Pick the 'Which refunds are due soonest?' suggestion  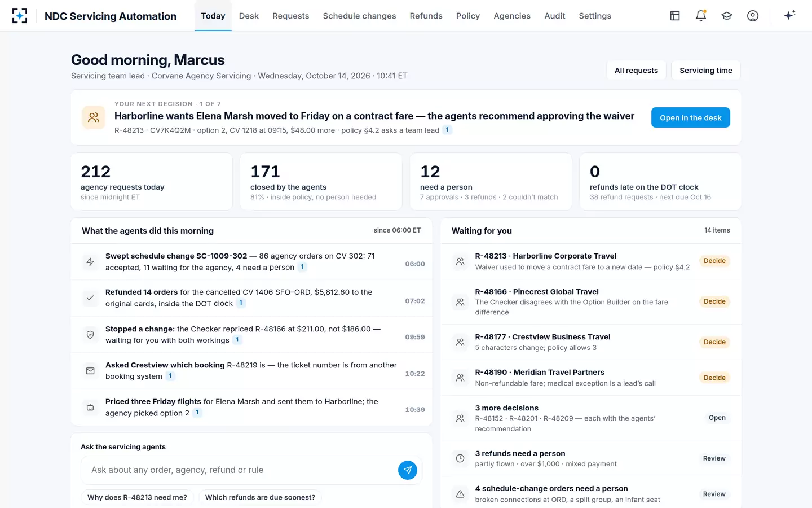click(x=260, y=497)
